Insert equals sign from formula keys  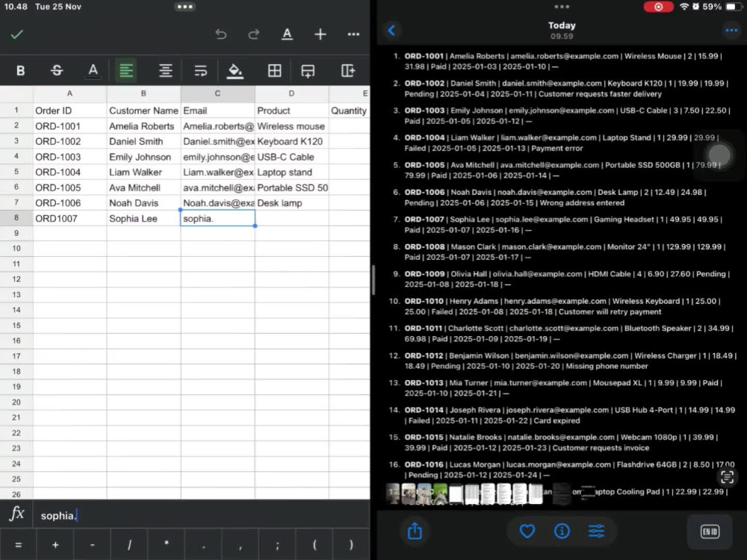tap(19, 545)
